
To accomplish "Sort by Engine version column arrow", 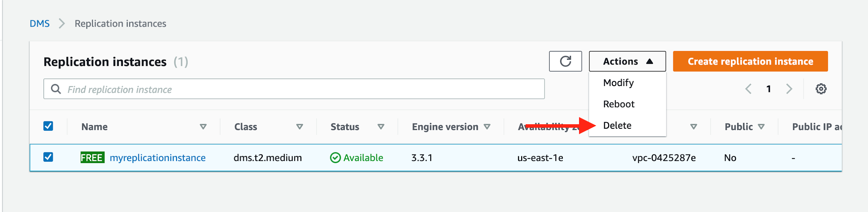I will coord(487,127).
